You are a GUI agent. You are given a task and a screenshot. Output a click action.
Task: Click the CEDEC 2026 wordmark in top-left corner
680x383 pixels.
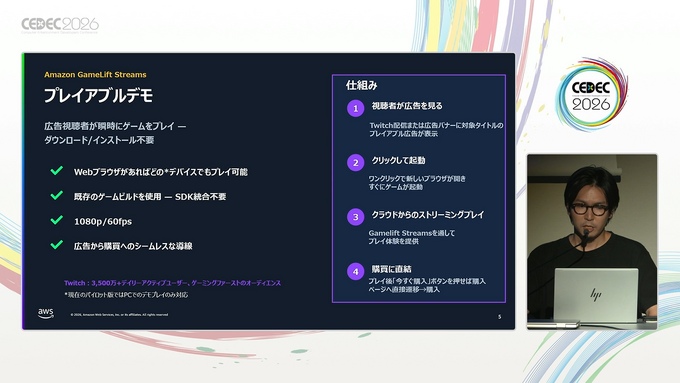60,25
